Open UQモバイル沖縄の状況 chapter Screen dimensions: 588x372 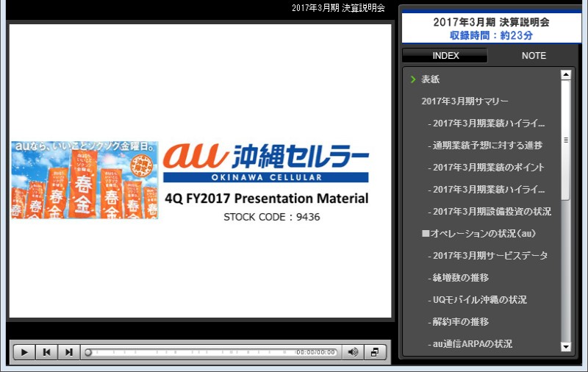(477, 300)
